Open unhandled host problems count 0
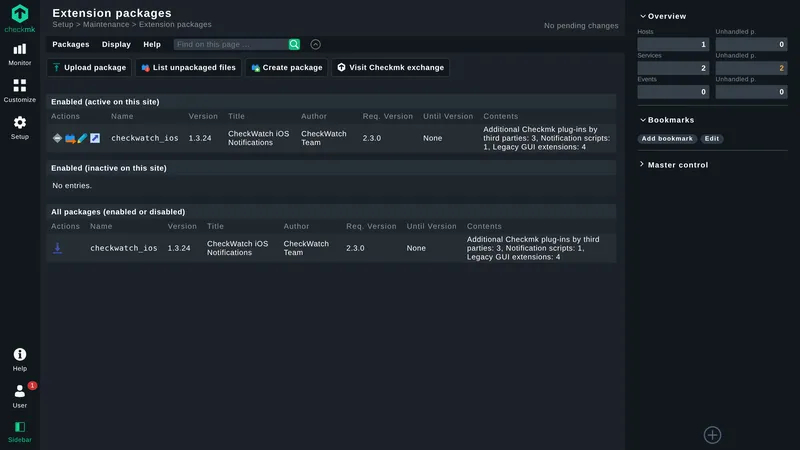 point(751,44)
